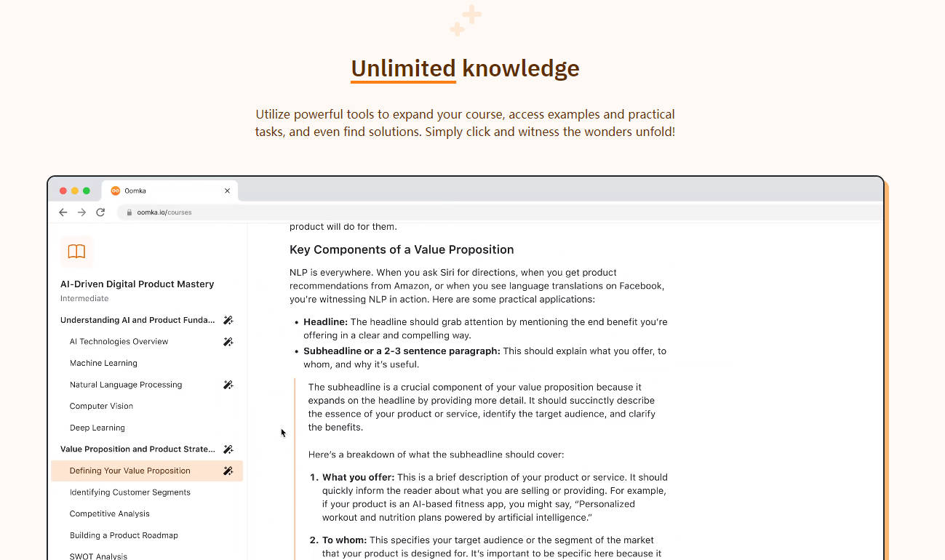
Task: Select the Deep Learning lesson
Action: click(x=97, y=428)
